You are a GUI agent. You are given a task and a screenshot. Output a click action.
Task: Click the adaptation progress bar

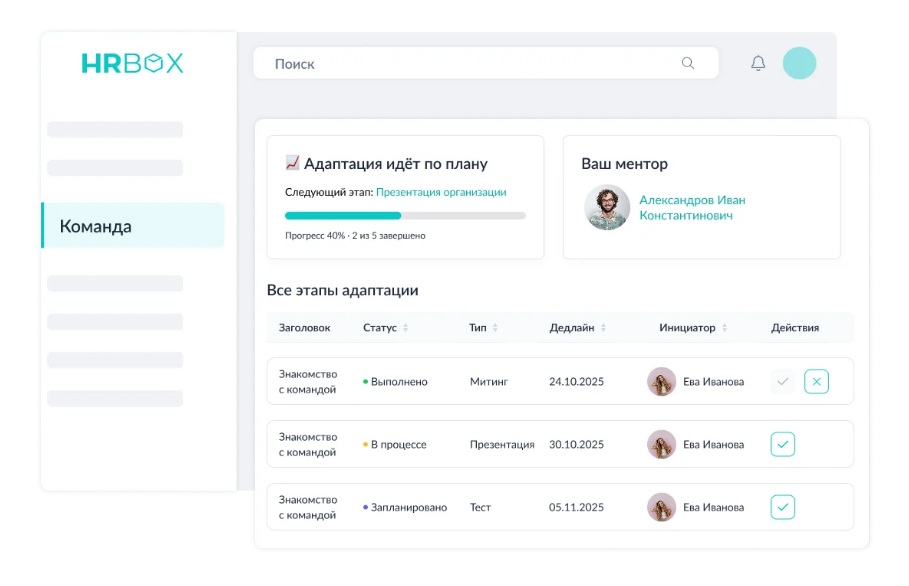405,215
